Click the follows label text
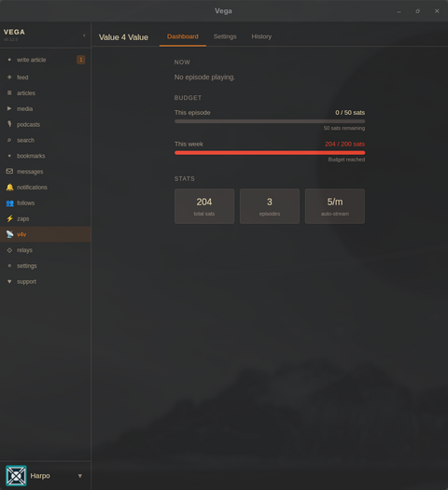Screen dimensions: 448x490 tap(25, 203)
